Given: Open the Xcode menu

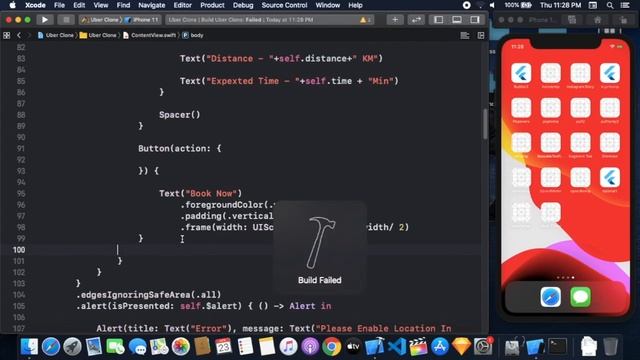Looking at the screenshot, I should (35, 5).
